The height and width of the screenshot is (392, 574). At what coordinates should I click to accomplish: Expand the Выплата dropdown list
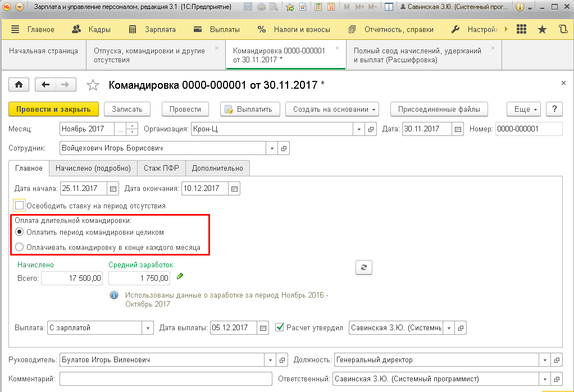click(148, 328)
